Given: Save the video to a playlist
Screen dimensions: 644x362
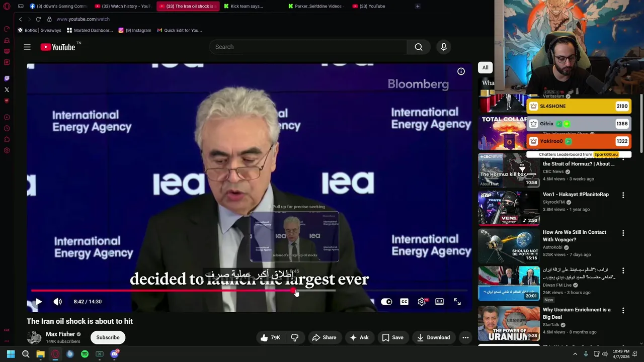Looking at the screenshot, I should click(x=392, y=337).
